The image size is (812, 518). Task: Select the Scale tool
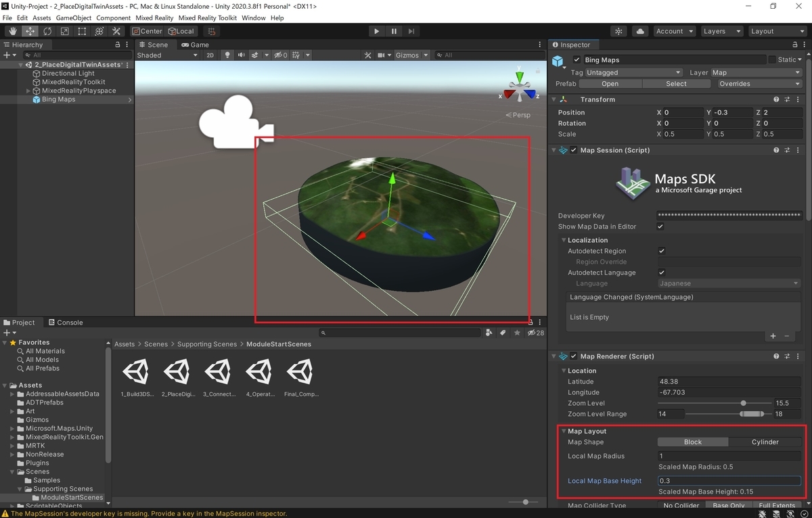click(x=65, y=31)
